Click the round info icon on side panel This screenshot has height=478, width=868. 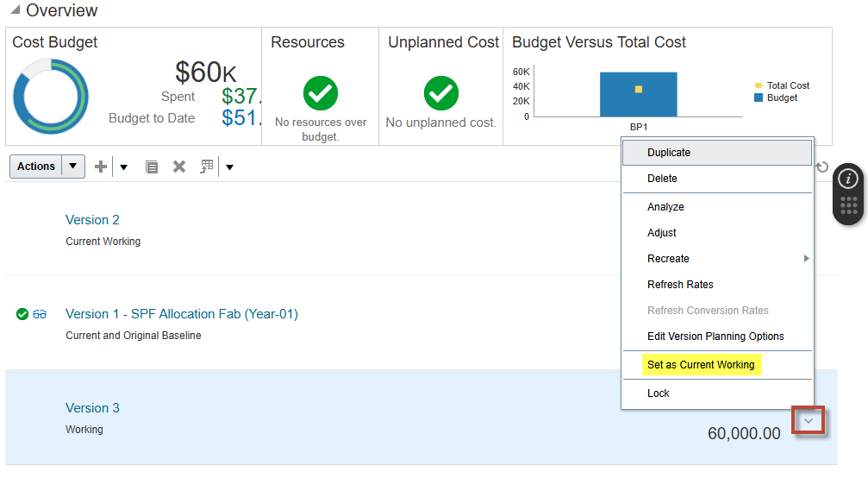coord(849,179)
